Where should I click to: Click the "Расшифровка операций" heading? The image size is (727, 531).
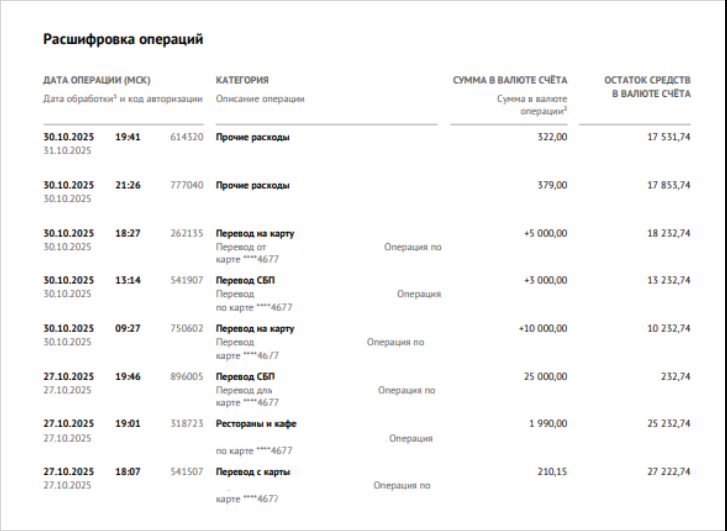pos(123,40)
